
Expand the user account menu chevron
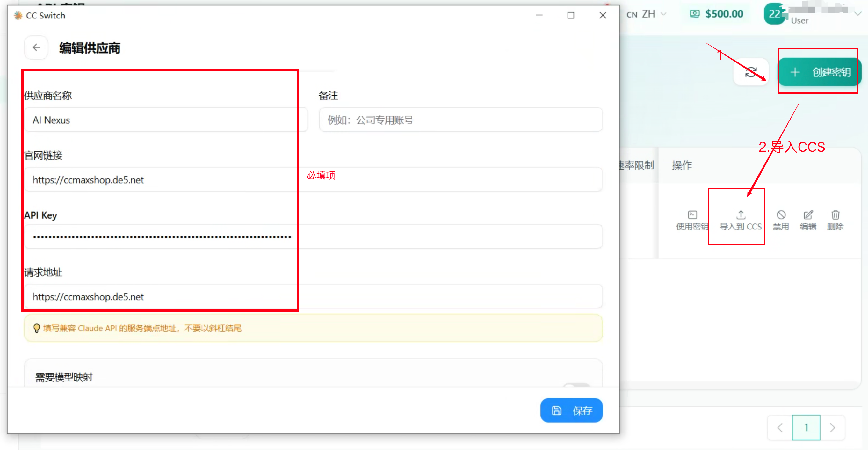pos(858,14)
